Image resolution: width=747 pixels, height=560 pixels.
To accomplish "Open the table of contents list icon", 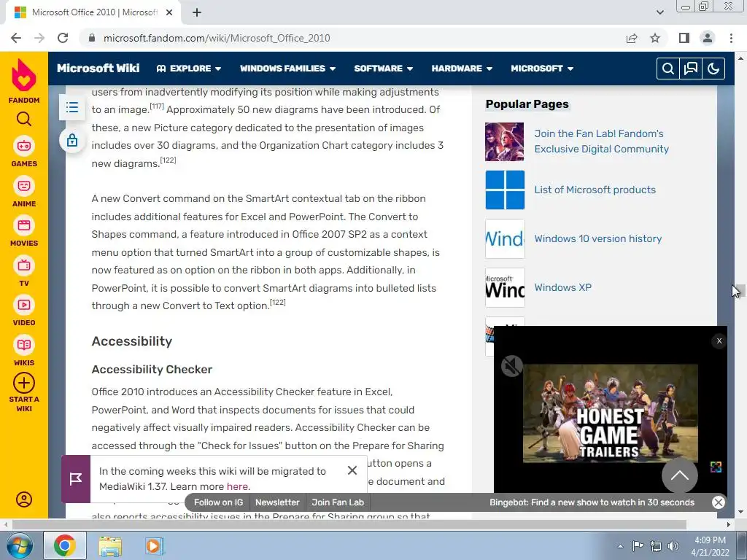I will click(72, 107).
